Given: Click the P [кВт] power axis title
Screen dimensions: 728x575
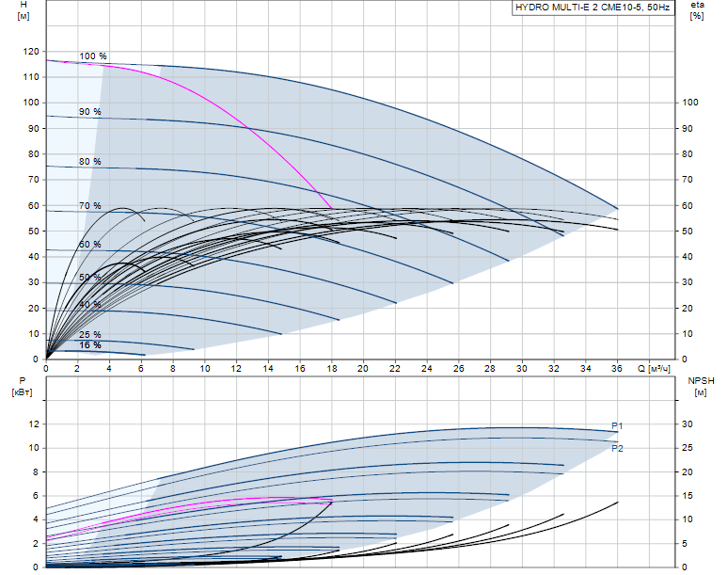Looking at the screenshot, I should click(22, 387).
